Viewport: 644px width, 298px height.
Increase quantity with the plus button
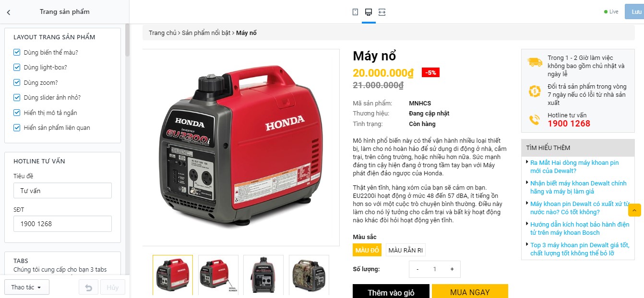click(452, 269)
